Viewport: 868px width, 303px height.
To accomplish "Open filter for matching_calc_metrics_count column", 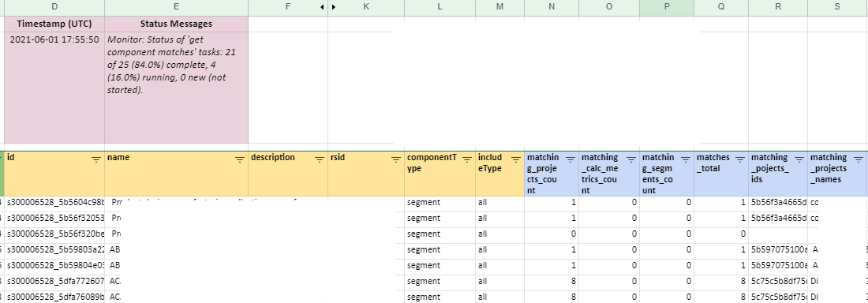I will 630,159.
